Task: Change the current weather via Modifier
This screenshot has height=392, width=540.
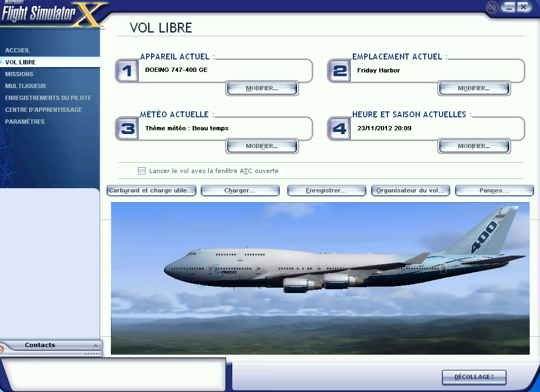Action: coord(262,146)
